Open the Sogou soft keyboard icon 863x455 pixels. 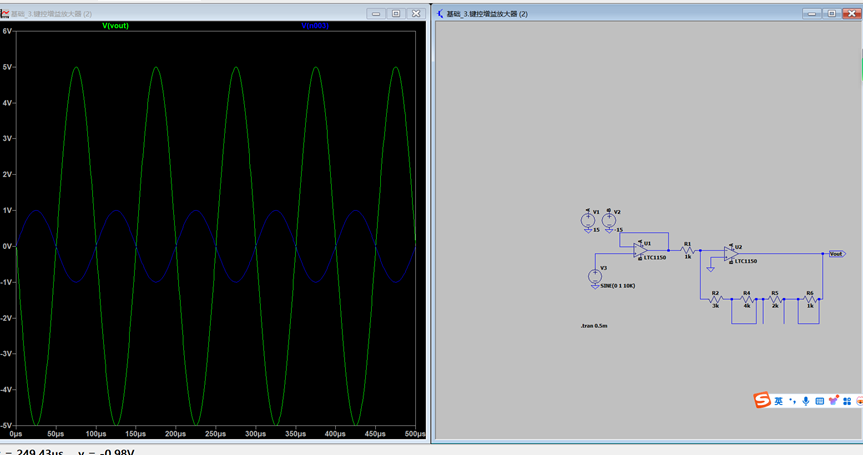(x=820, y=401)
